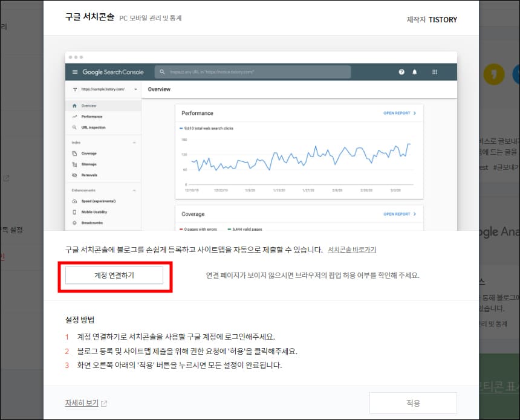Collapse the Index section chevron
520x420 pixels.
pyautogui.click(x=134, y=143)
